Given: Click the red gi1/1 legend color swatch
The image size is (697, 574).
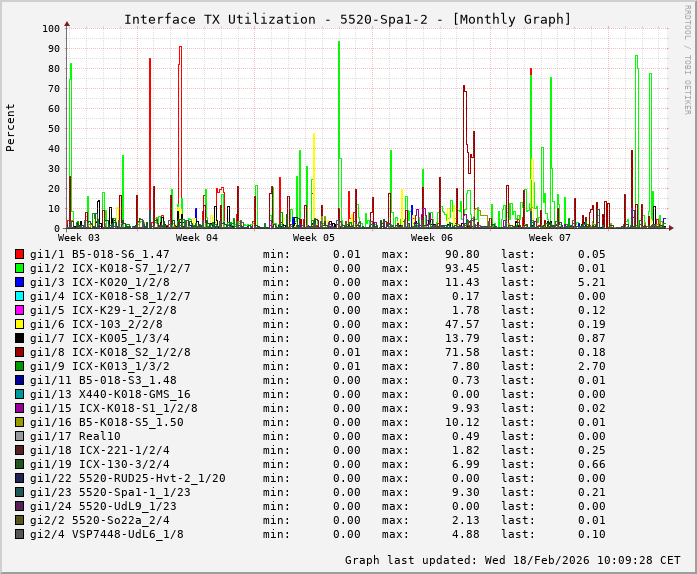Looking at the screenshot, I should [x=19, y=254].
